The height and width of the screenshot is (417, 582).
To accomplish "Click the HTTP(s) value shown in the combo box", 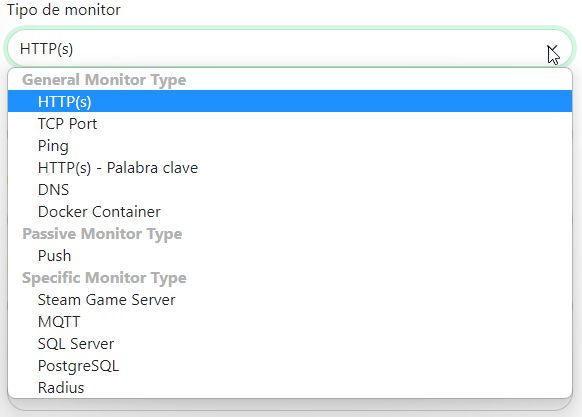I will click(x=46, y=49).
